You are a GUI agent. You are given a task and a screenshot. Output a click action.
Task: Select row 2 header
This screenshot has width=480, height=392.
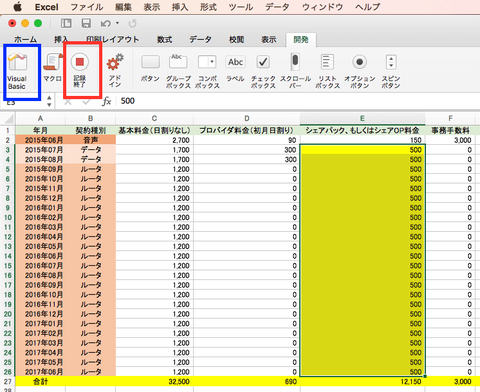point(8,140)
